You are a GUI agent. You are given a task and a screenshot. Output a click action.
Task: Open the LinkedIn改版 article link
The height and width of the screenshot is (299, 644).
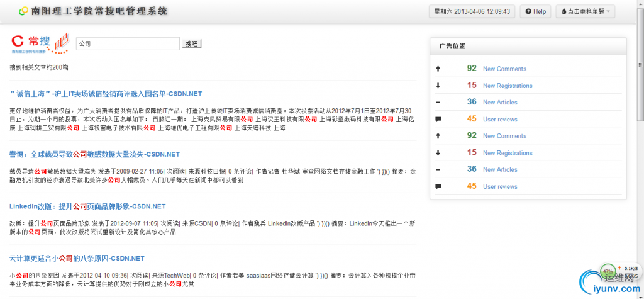87,206
